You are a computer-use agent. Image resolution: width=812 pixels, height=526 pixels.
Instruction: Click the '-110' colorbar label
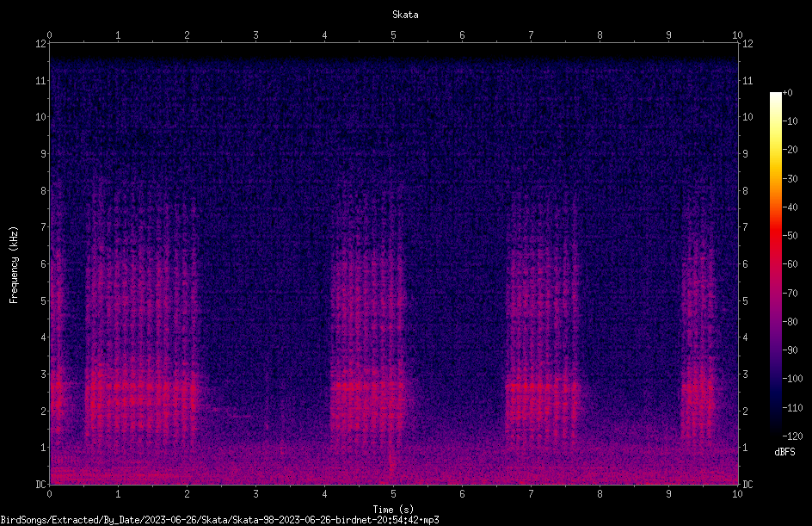(x=792, y=408)
